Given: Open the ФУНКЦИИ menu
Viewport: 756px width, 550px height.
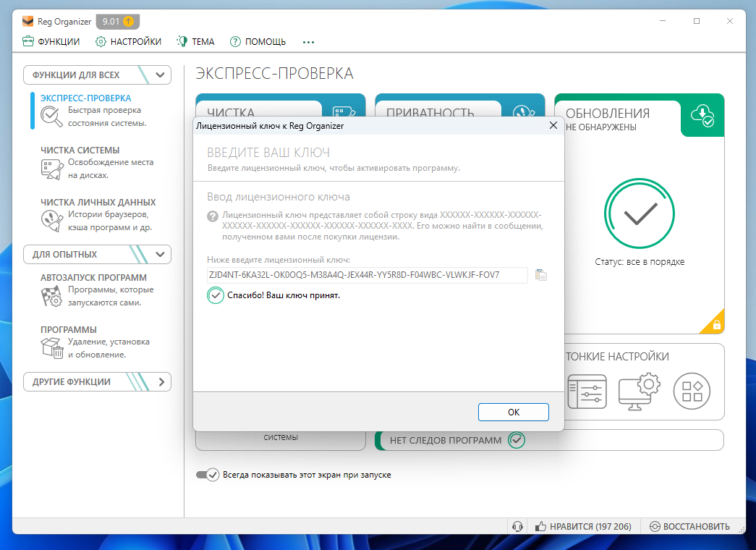Looking at the screenshot, I should pyautogui.click(x=51, y=41).
